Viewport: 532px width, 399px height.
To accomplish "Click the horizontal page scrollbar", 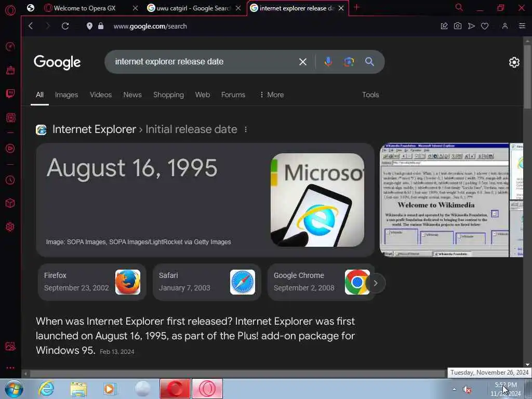I will point(237,374).
